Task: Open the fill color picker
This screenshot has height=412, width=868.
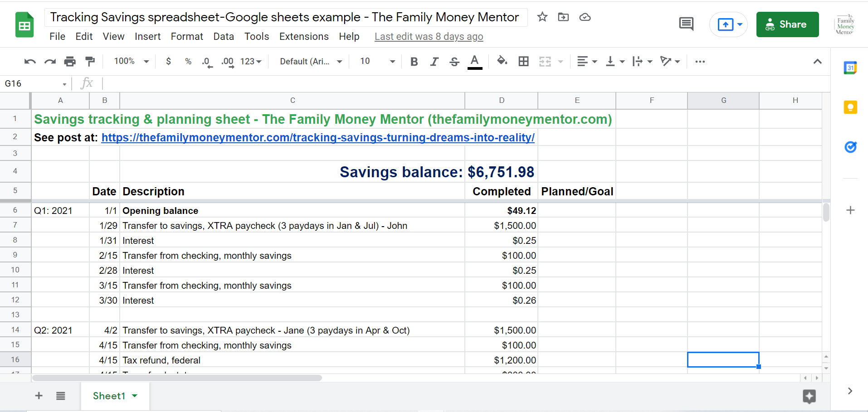Action: click(x=502, y=61)
